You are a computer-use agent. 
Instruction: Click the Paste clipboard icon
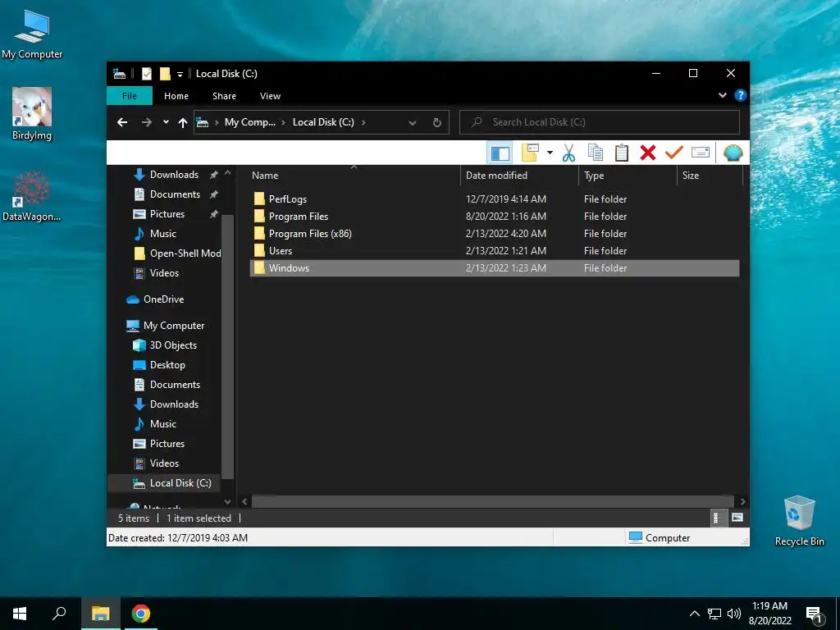(622, 153)
